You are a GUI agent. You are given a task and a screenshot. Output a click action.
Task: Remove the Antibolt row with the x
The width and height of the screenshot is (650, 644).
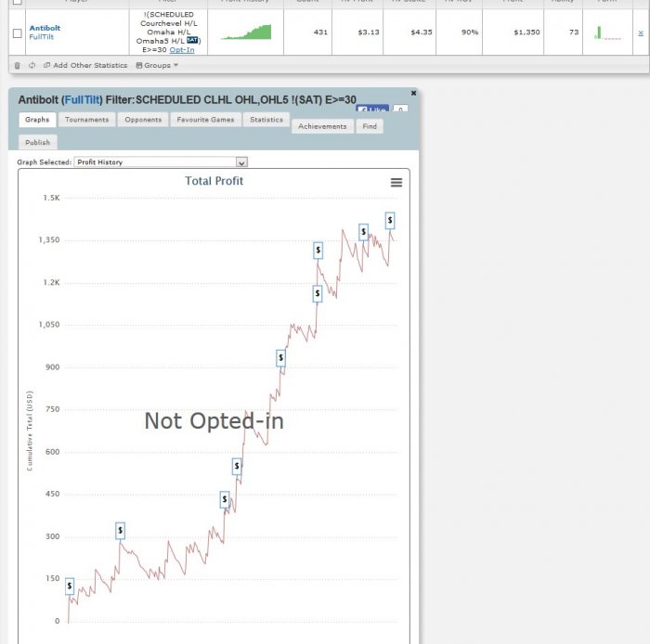(x=641, y=32)
